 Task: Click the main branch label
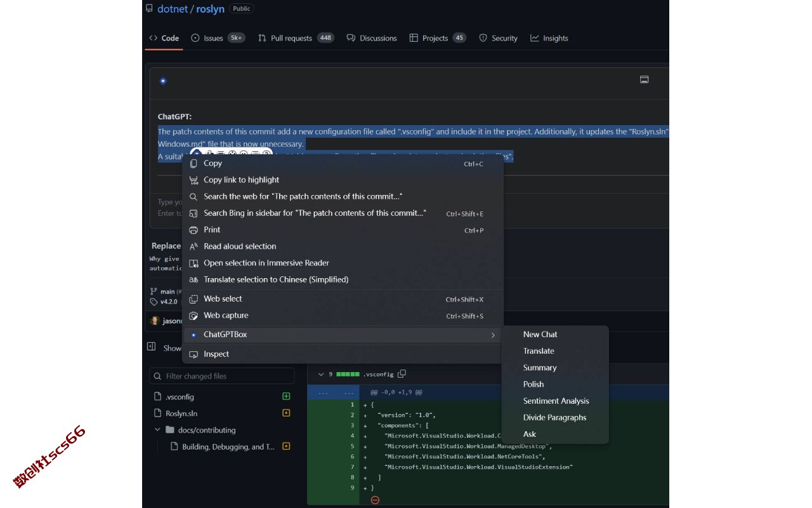point(167,291)
